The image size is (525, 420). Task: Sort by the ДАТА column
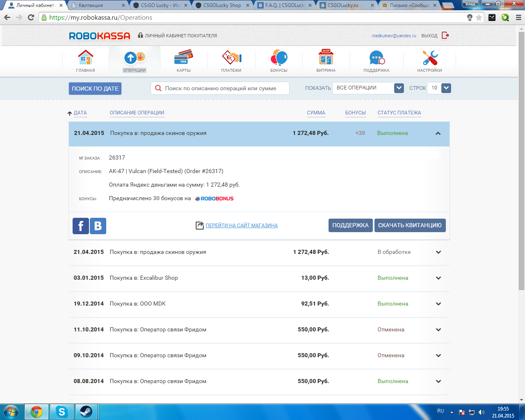click(x=80, y=113)
